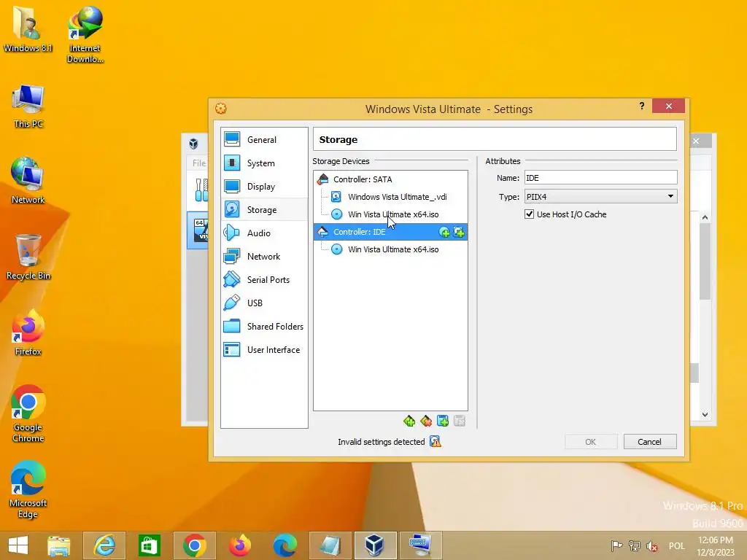This screenshot has width=747, height=560.
Task: Open the Network settings category
Action: point(264,256)
